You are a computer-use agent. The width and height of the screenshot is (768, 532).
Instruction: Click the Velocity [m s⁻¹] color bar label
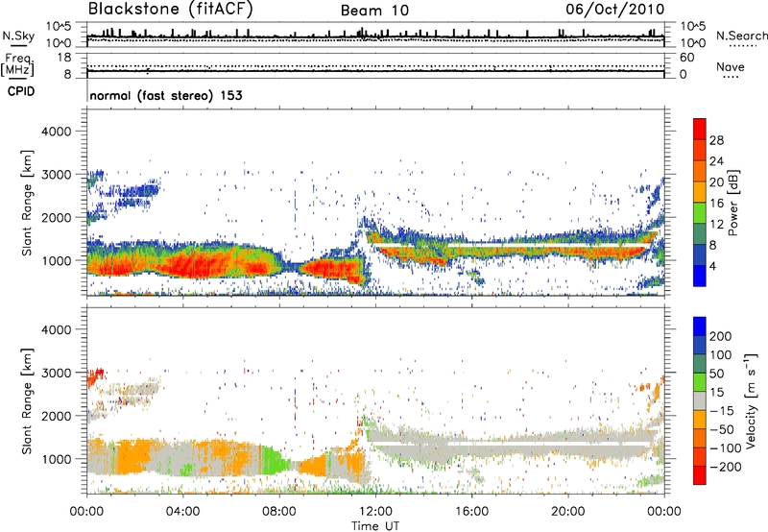751,400
